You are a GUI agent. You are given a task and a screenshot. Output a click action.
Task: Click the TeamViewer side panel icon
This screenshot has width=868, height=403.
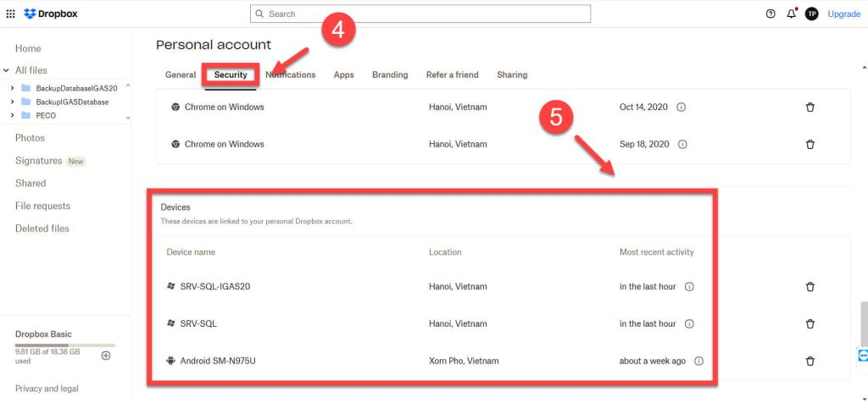click(x=862, y=355)
